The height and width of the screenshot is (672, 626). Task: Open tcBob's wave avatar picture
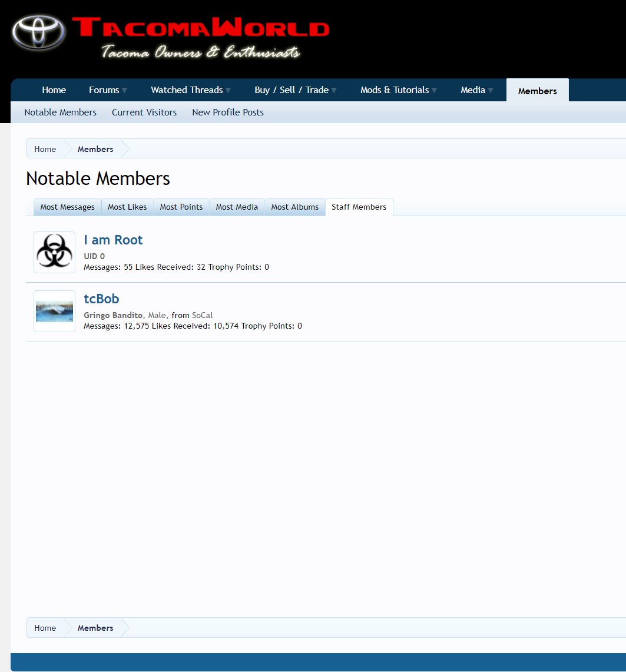(54, 311)
